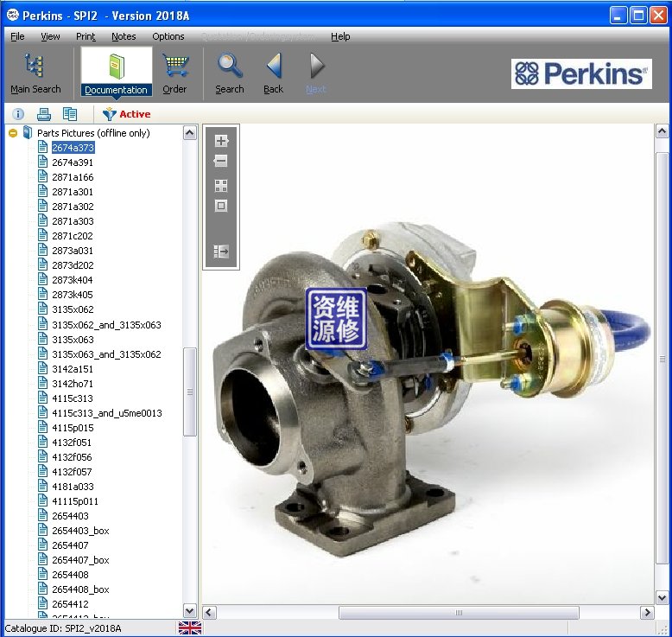Open the Notes menu

[124, 36]
